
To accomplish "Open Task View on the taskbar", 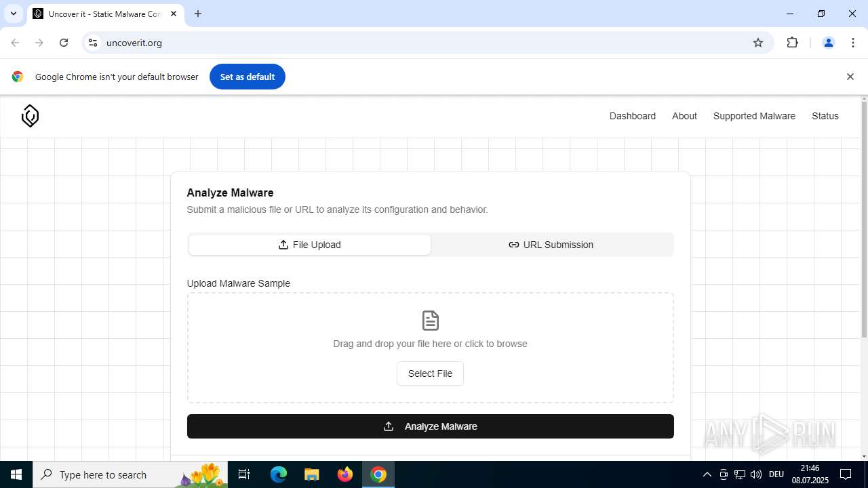I will [244, 474].
